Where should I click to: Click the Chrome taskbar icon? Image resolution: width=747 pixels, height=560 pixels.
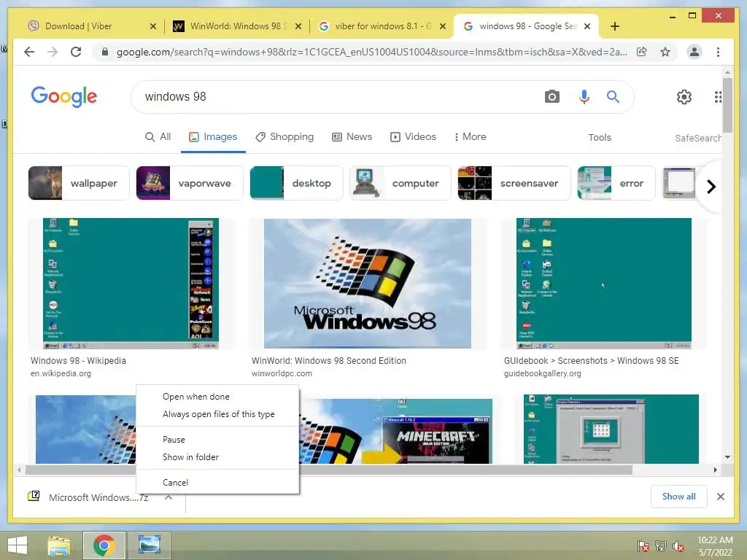[x=104, y=545]
